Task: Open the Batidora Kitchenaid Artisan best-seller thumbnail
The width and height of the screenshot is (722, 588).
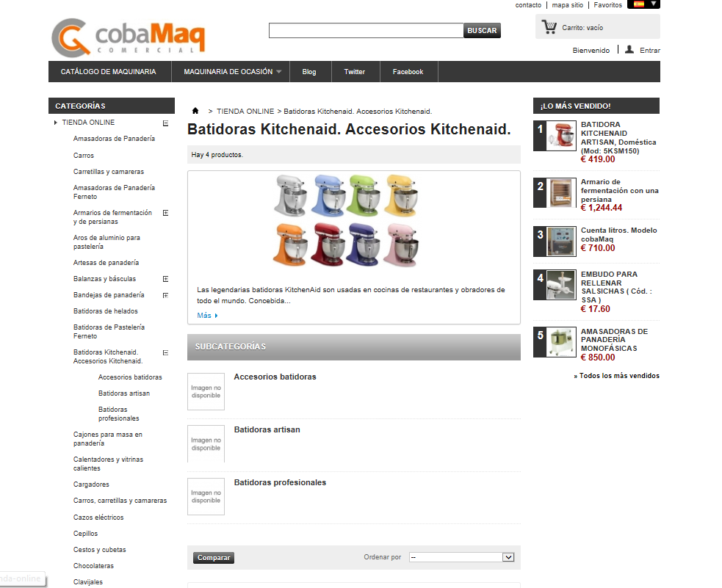Action: click(x=561, y=136)
